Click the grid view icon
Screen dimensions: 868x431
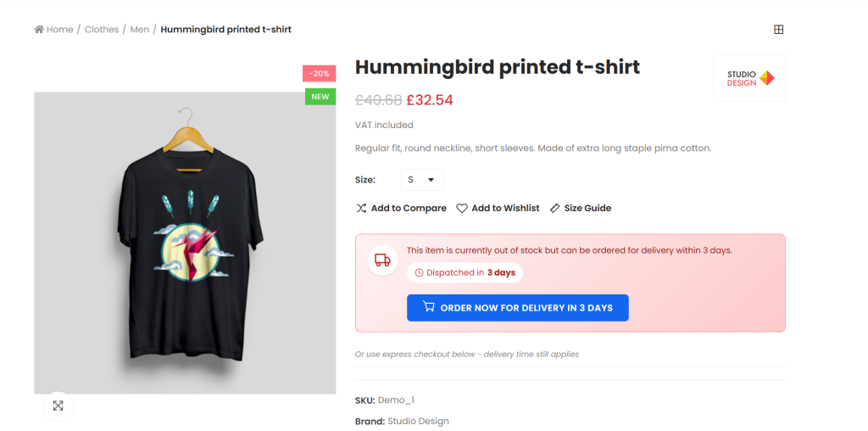(778, 30)
